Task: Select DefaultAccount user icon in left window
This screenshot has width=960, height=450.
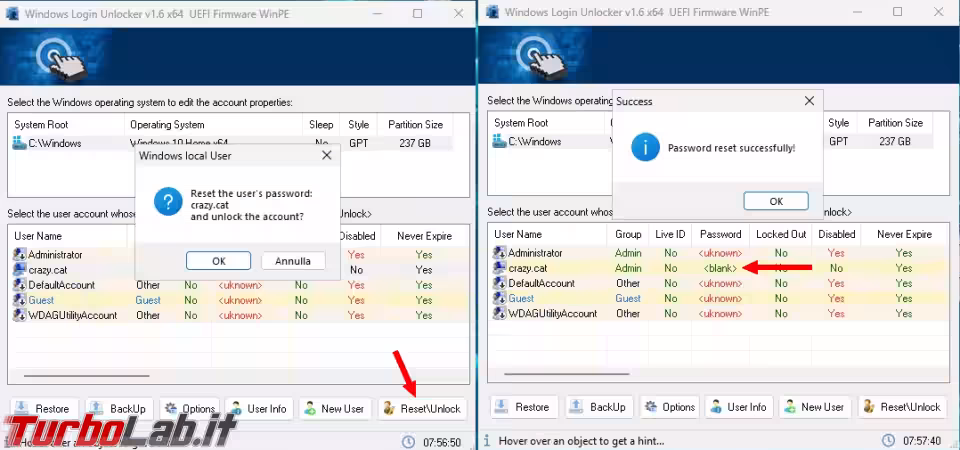Action: [20, 285]
